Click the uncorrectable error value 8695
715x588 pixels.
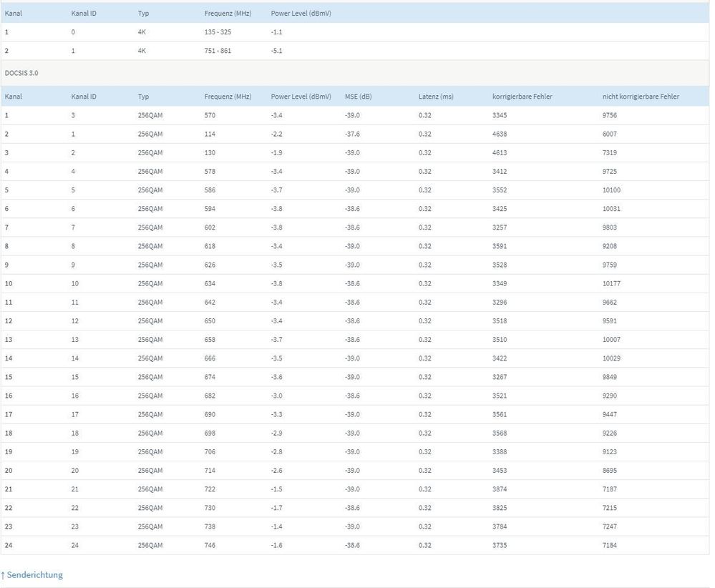pyautogui.click(x=610, y=471)
